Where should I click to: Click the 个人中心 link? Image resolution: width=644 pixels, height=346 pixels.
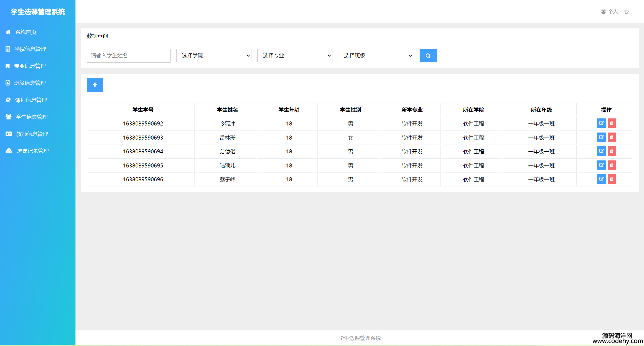pos(618,12)
